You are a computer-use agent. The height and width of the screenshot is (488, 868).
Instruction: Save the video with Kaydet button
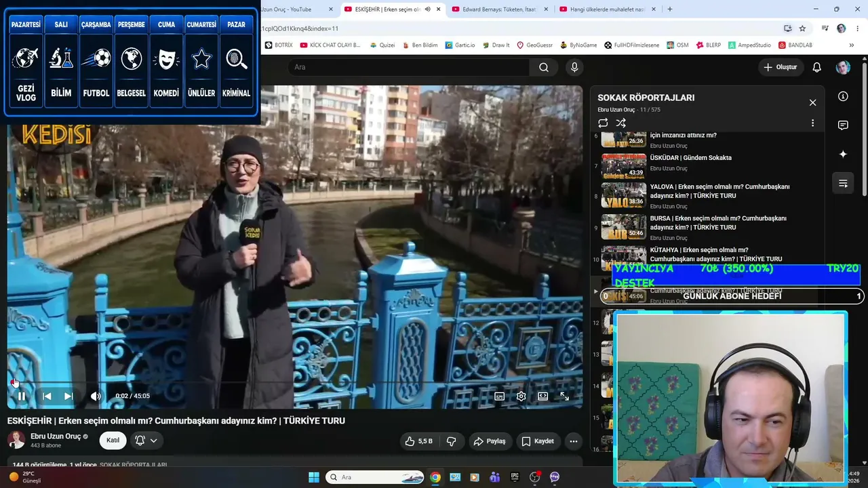click(538, 441)
